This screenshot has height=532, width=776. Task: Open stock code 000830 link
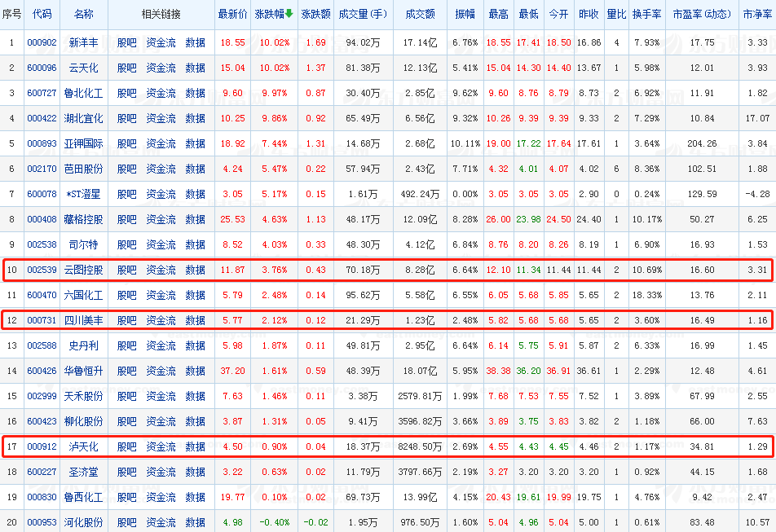(x=42, y=497)
